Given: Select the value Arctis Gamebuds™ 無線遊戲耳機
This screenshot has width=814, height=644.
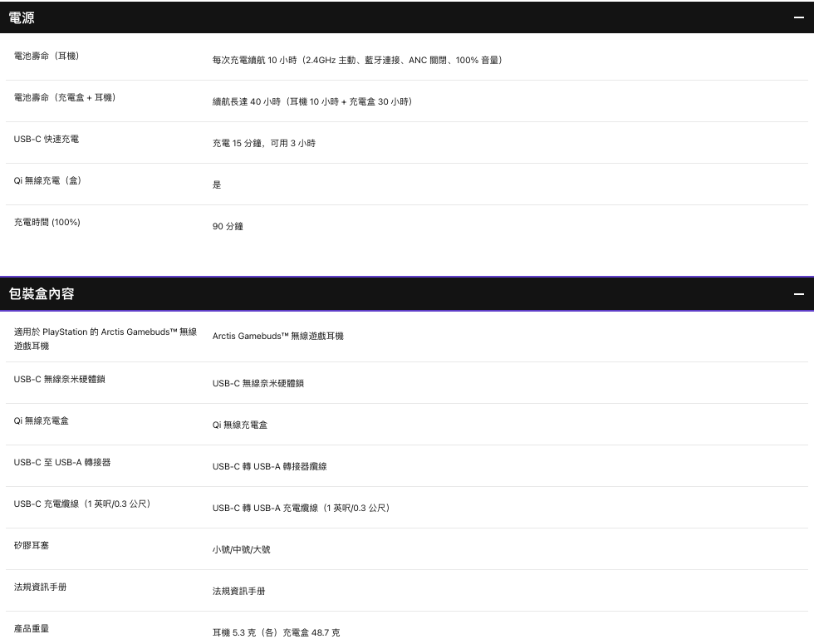Looking at the screenshot, I should (277, 336).
